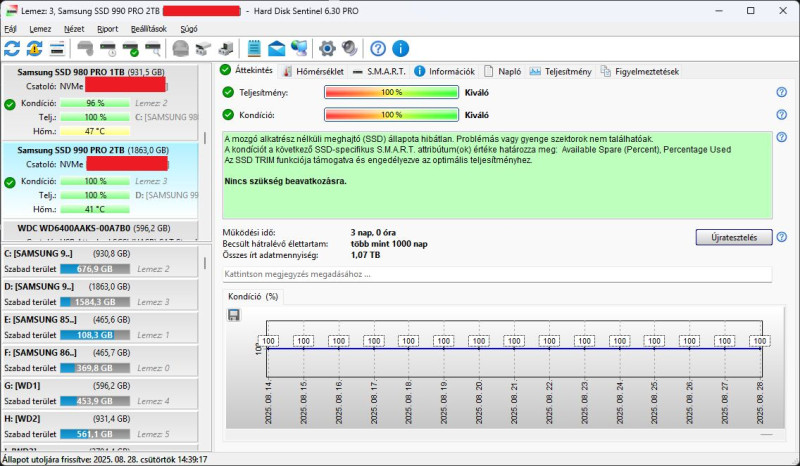This screenshot has width=800, height=466.
Task: Open the Fájl menu
Action: [10, 29]
